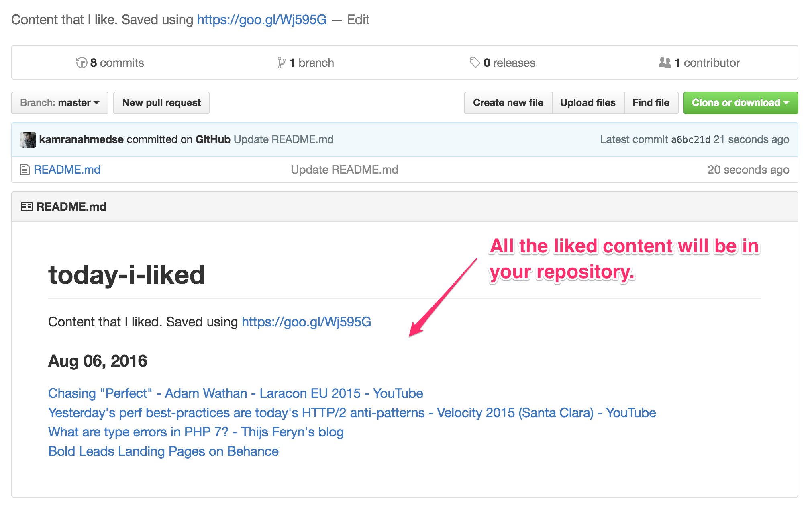Screen dimensions: 812x512
Task: Select the Upload files option
Action: tap(588, 102)
